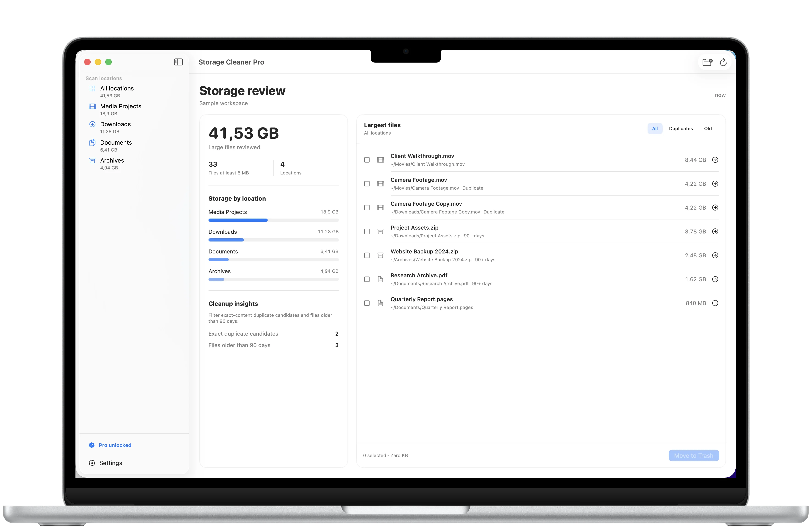Click the 33 files count value
This screenshot has width=812, height=528.
(213, 164)
